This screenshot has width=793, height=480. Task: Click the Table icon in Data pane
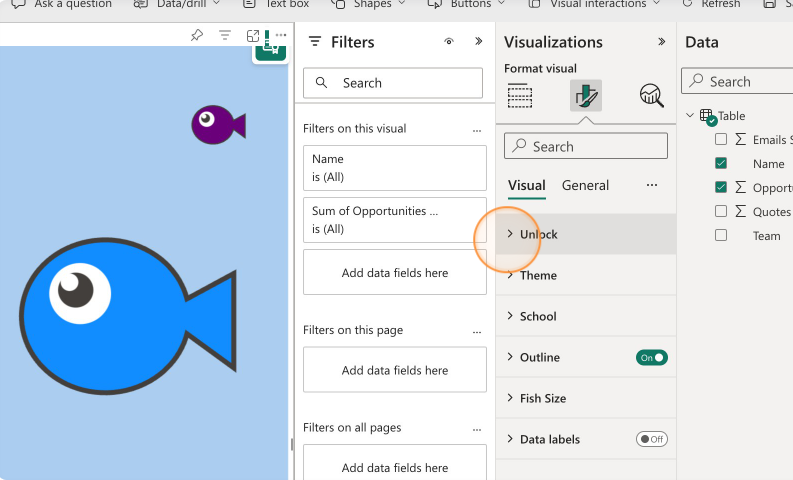tap(708, 116)
